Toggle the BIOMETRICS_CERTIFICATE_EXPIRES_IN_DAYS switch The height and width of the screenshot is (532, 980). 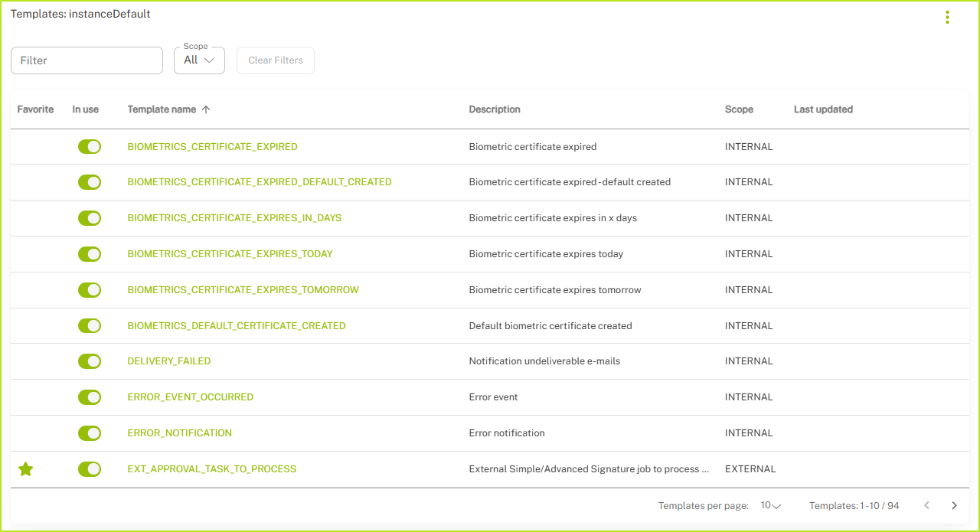coord(90,218)
